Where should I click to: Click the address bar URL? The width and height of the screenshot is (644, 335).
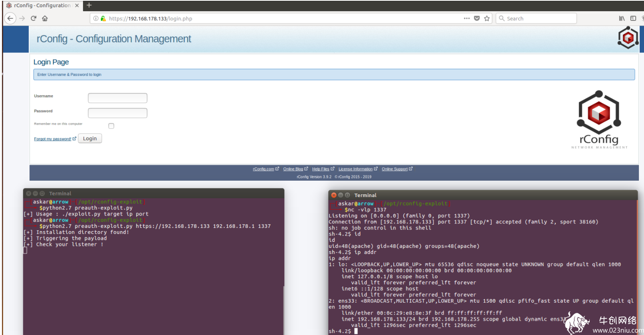click(x=151, y=18)
